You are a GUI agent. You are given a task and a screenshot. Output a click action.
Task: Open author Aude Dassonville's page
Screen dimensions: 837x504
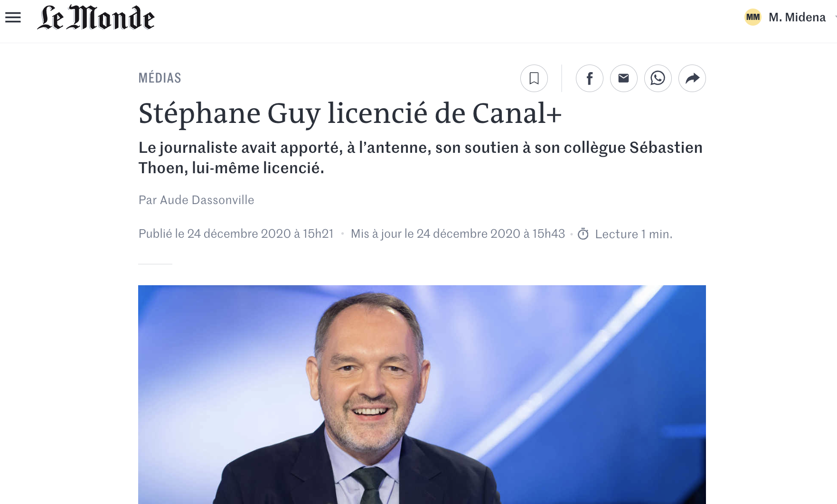207,200
